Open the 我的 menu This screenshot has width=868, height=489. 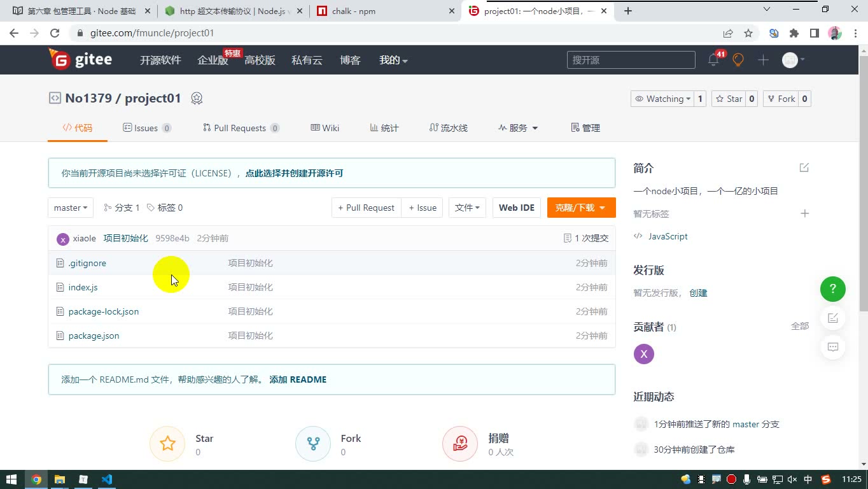393,60
